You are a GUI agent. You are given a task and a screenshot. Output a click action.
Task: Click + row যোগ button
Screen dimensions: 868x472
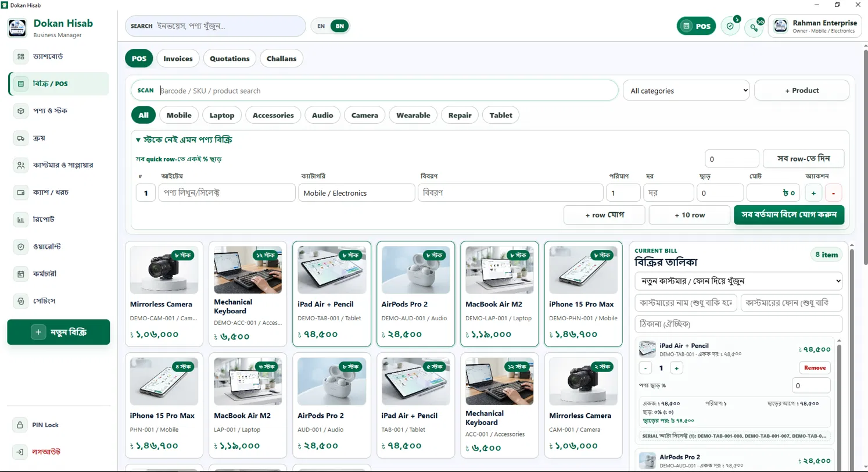tap(604, 215)
